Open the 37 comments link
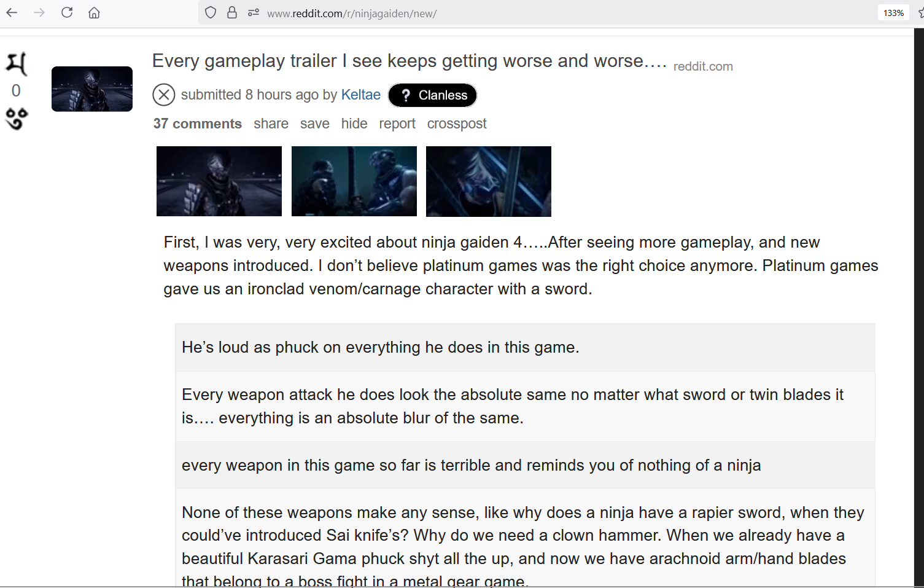This screenshot has width=924, height=588. click(198, 123)
